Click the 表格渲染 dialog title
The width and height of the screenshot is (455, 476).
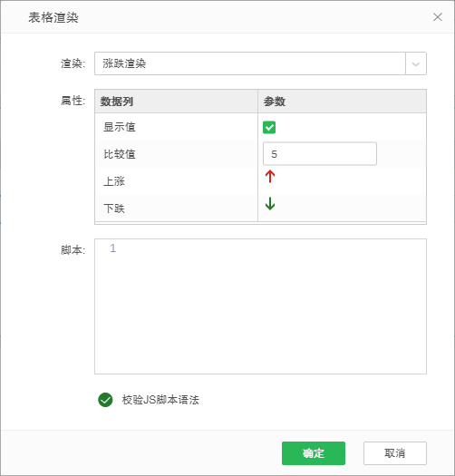[x=53, y=17]
